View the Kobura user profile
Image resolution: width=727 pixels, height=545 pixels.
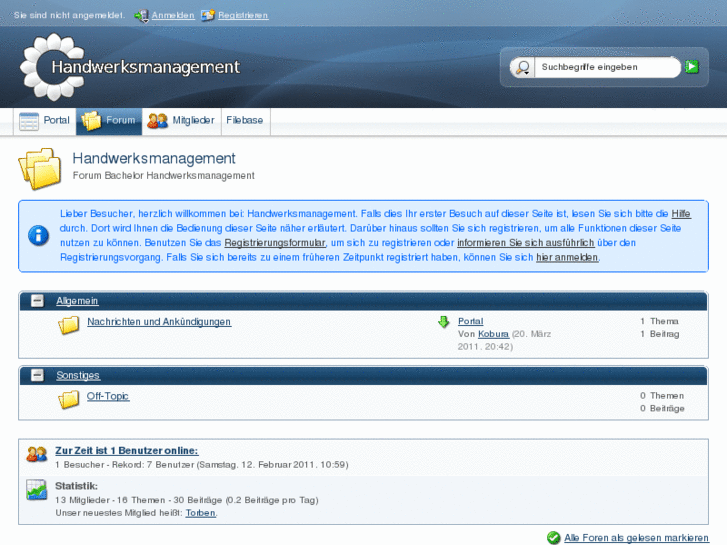tap(493, 334)
